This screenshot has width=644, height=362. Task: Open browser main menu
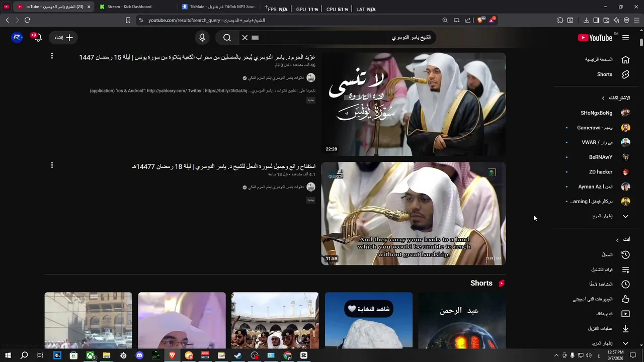click(x=636, y=20)
